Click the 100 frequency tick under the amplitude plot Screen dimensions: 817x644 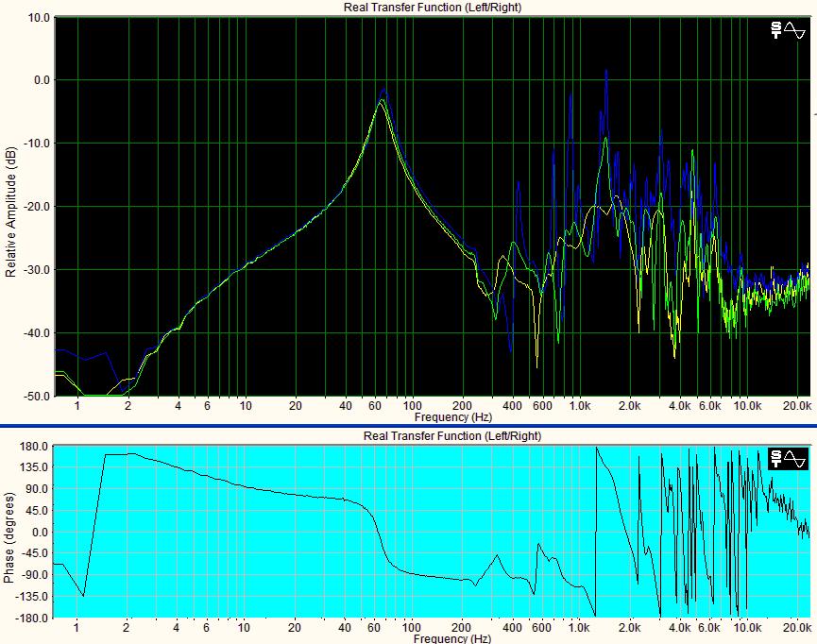[412, 406]
